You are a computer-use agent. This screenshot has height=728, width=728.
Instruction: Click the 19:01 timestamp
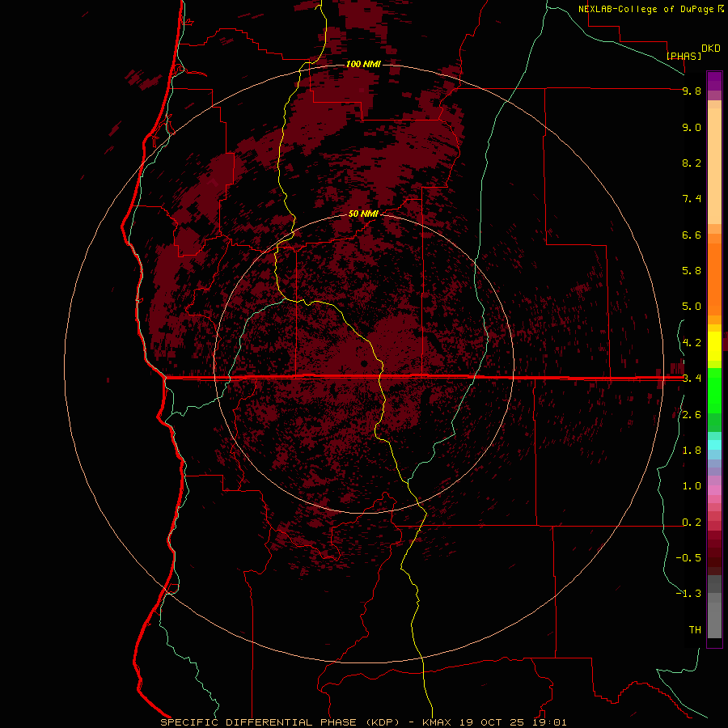549,722
